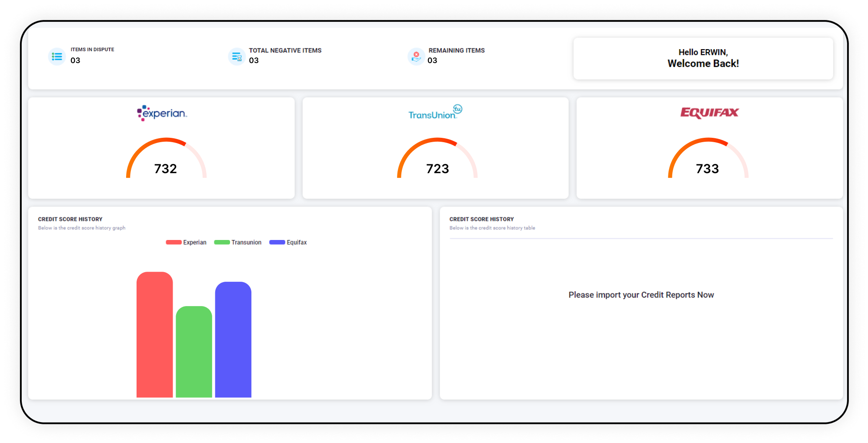
Task: Click the Equifax logo
Action: (709, 113)
